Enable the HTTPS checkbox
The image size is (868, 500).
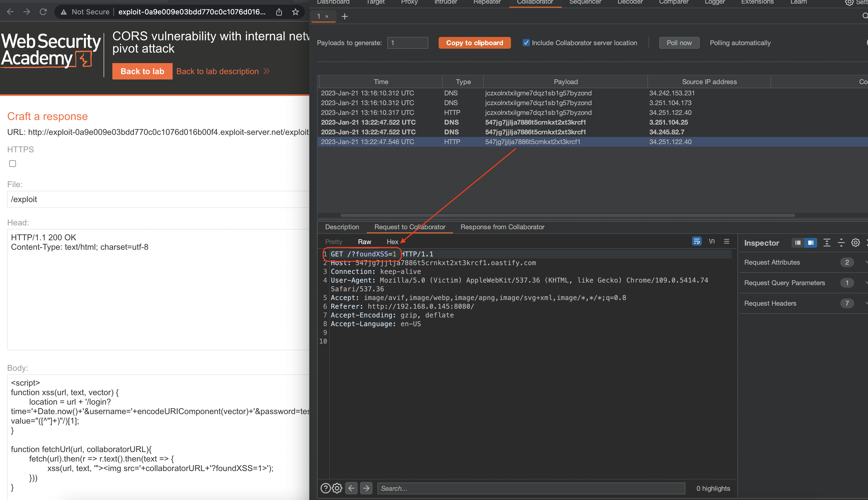point(13,164)
